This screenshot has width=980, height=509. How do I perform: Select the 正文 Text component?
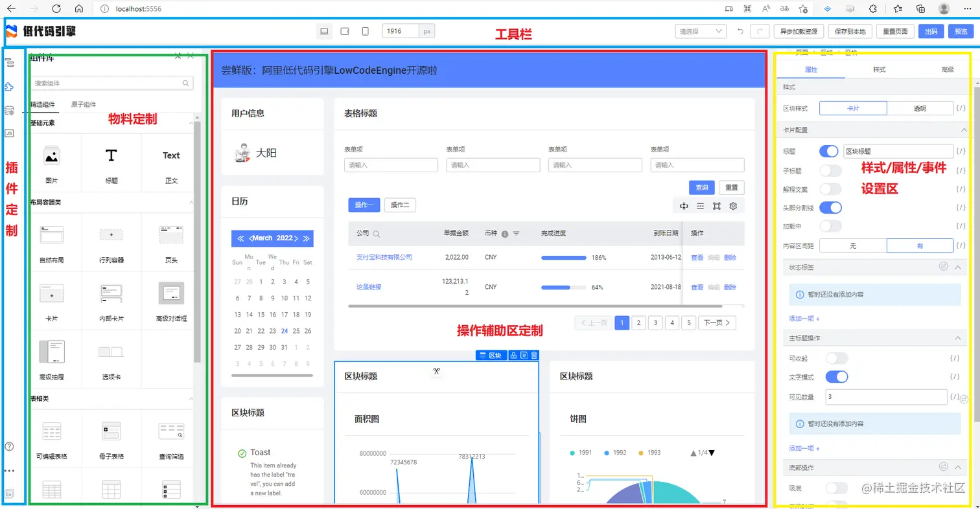click(171, 162)
